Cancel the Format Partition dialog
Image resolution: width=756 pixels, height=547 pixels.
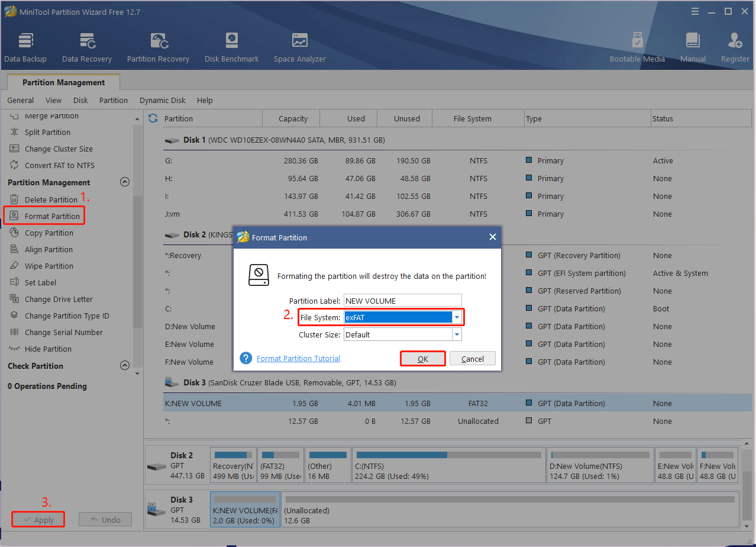pos(473,359)
